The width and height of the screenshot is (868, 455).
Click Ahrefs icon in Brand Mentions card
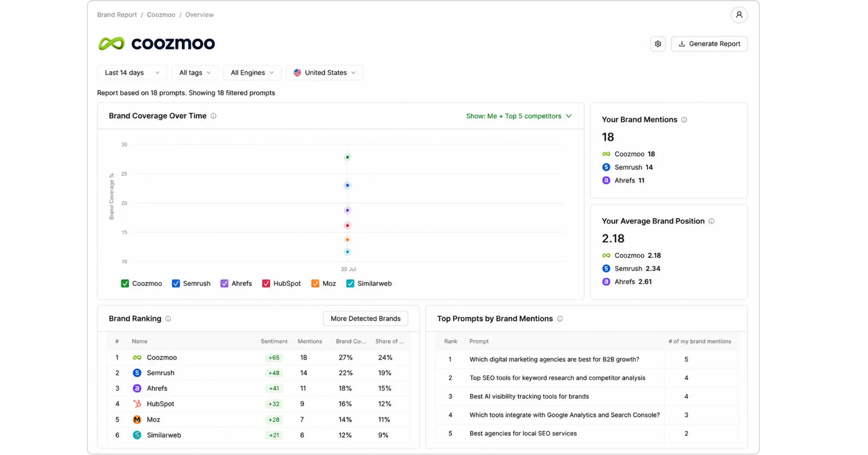click(x=606, y=180)
